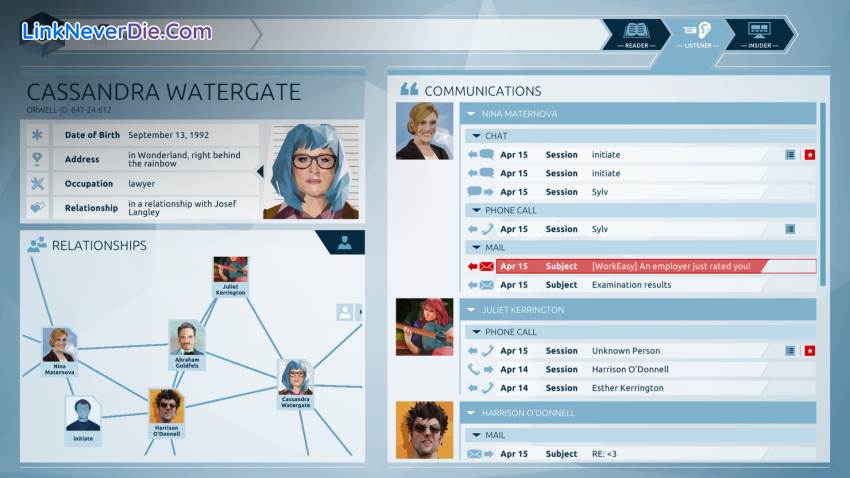Collapse the Harrison O'Donnell communications section
The image size is (850, 478).
pos(471,413)
